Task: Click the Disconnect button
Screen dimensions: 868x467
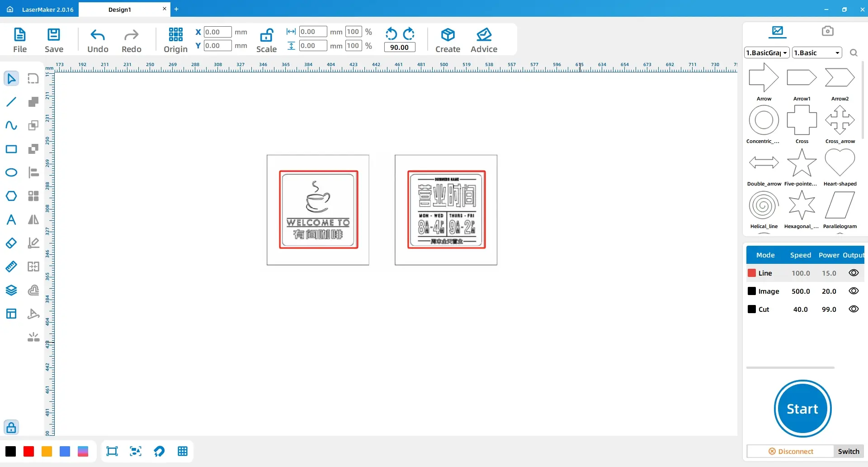Action: 791,451
